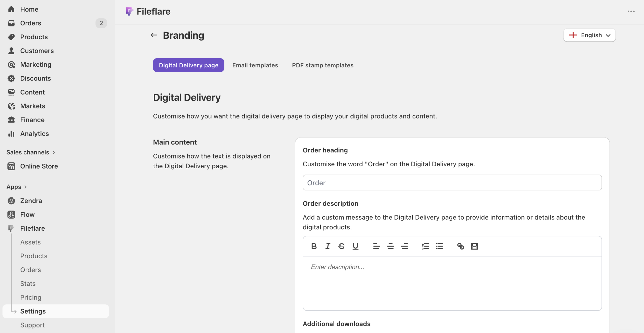Align text right in editor
The width and height of the screenshot is (644, 333).
(404, 246)
